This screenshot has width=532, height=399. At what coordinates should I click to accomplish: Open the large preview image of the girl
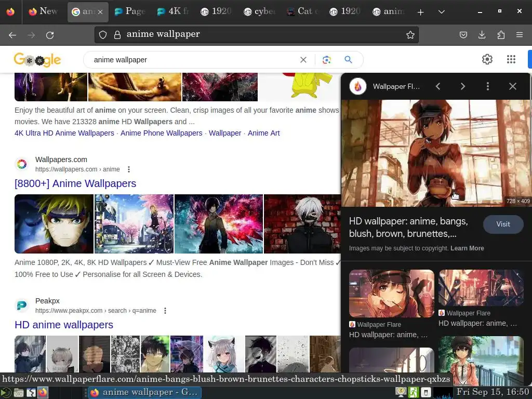click(x=436, y=153)
